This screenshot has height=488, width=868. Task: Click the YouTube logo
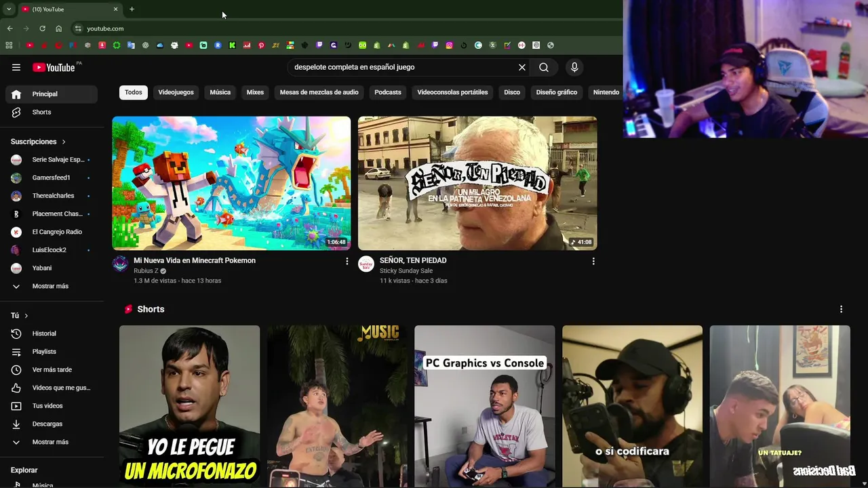tap(54, 67)
